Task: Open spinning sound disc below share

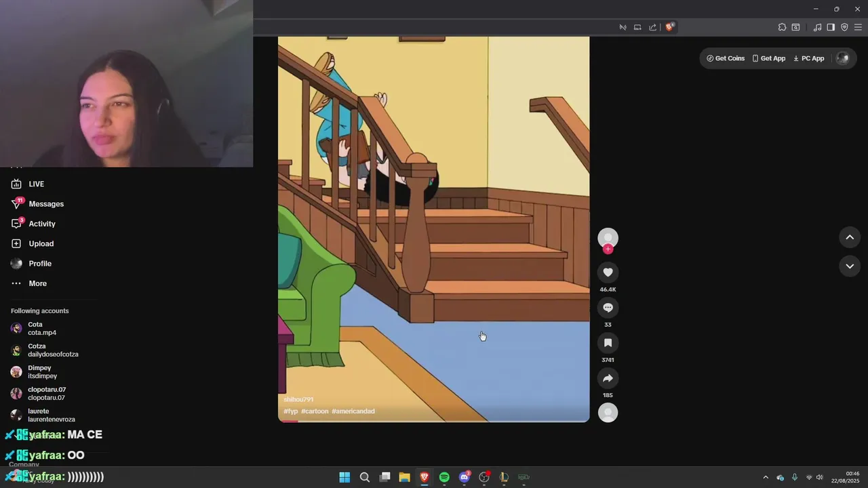Action: [x=608, y=413]
